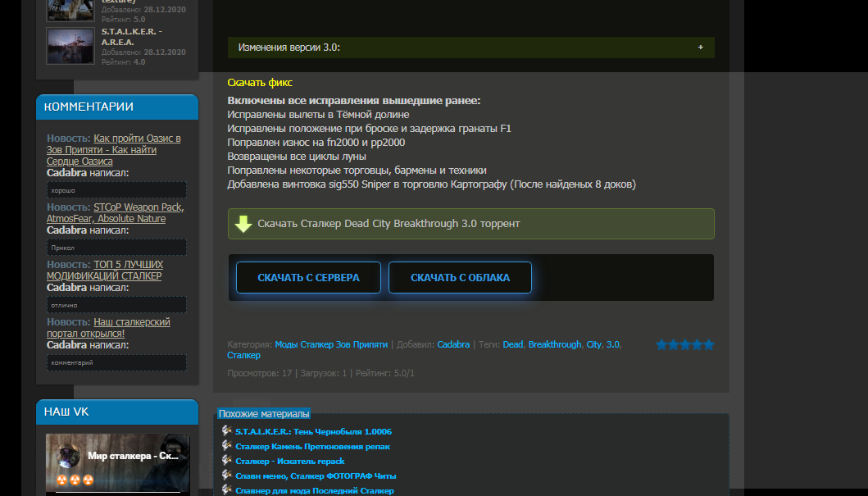Click Cadabra above the "отлично" comment
The height and width of the screenshot is (496, 868).
[x=66, y=288]
